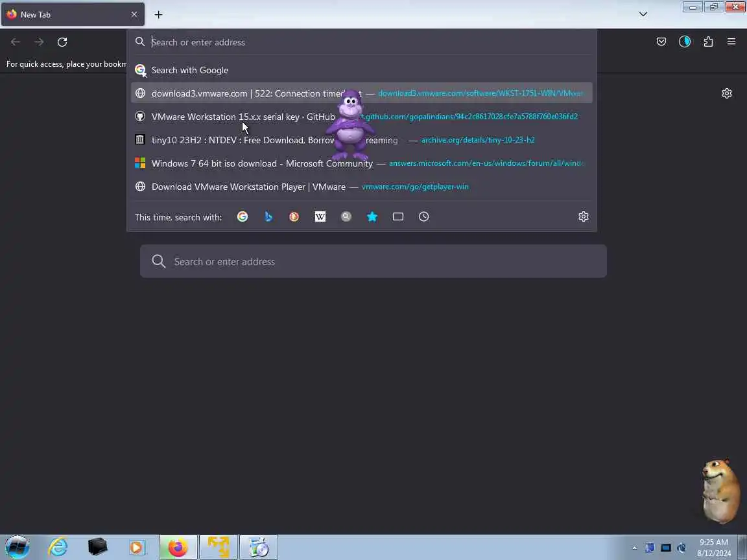Open the disc utility taskbar application
The width and height of the screenshot is (747, 560).
point(259,547)
